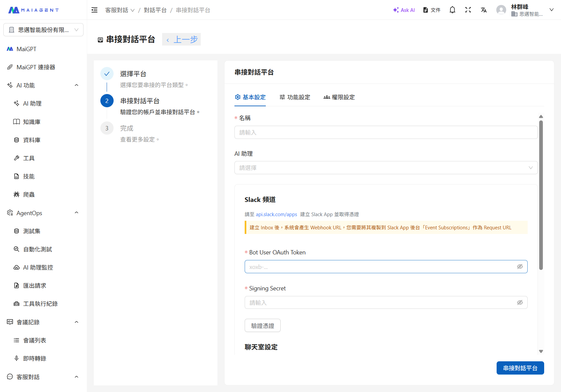Show Bot User OAuth Token value
Image resolution: width=561 pixels, height=392 pixels.
(x=520, y=267)
